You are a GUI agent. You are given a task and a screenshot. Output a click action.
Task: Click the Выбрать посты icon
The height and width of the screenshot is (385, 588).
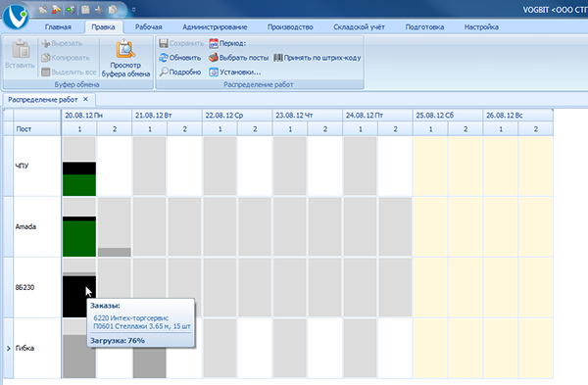[214, 58]
